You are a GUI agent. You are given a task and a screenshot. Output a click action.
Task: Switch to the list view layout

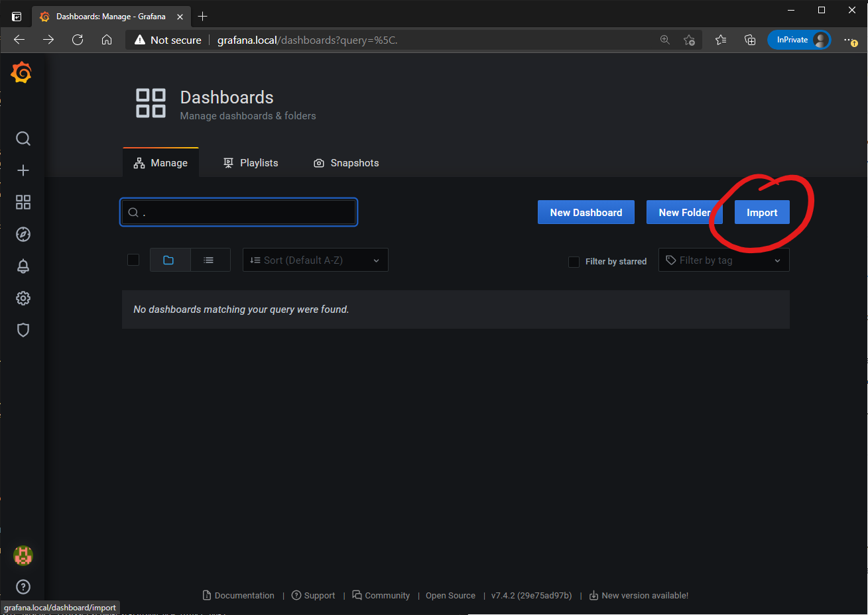click(210, 260)
